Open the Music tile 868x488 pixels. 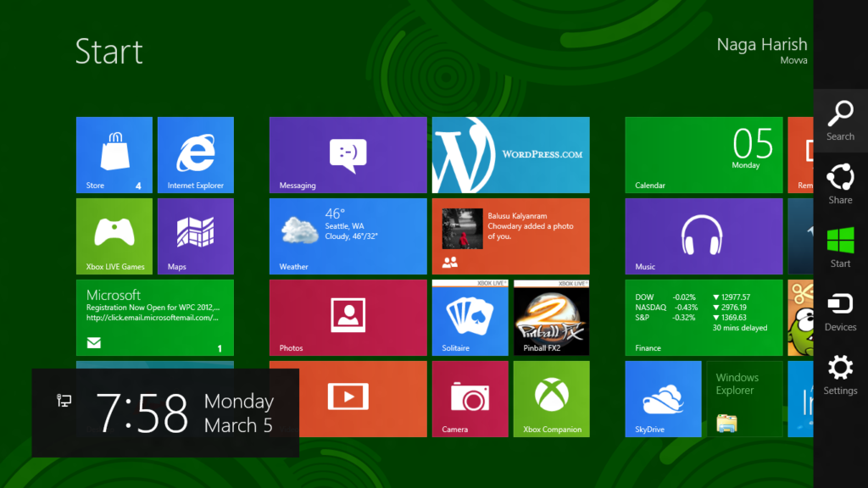point(704,236)
